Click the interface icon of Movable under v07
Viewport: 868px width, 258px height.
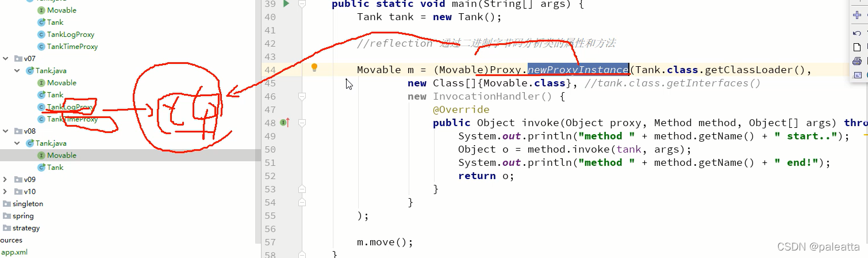click(x=41, y=82)
